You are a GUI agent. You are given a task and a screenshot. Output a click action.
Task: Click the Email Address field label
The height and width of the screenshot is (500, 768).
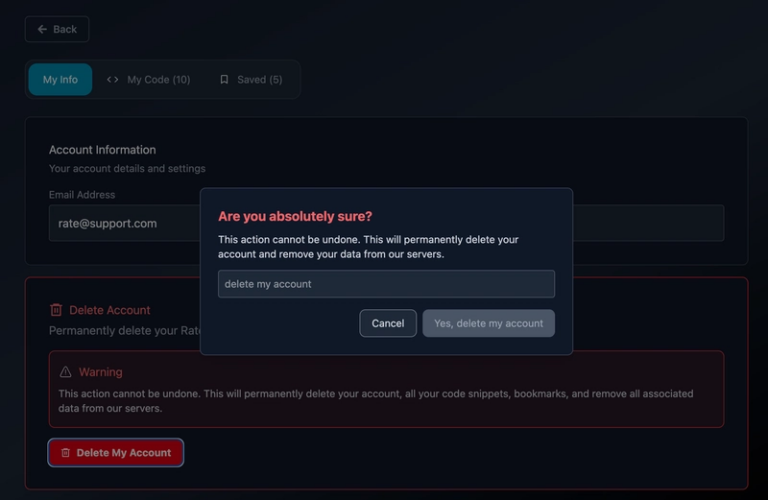[x=82, y=195]
